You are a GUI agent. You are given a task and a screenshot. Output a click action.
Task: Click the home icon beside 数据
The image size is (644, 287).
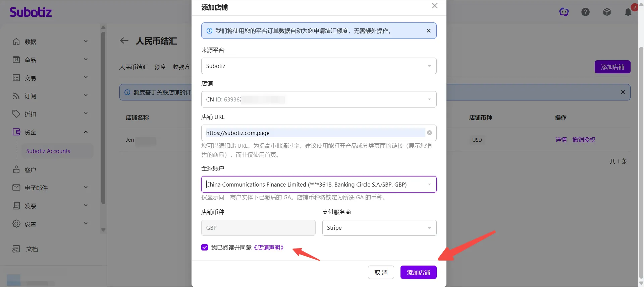click(x=16, y=42)
